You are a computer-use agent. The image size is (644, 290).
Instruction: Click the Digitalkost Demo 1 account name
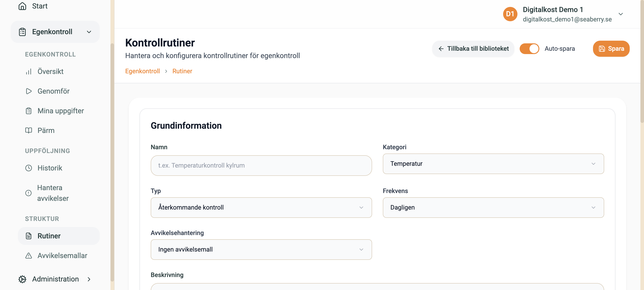tap(553, 9)
